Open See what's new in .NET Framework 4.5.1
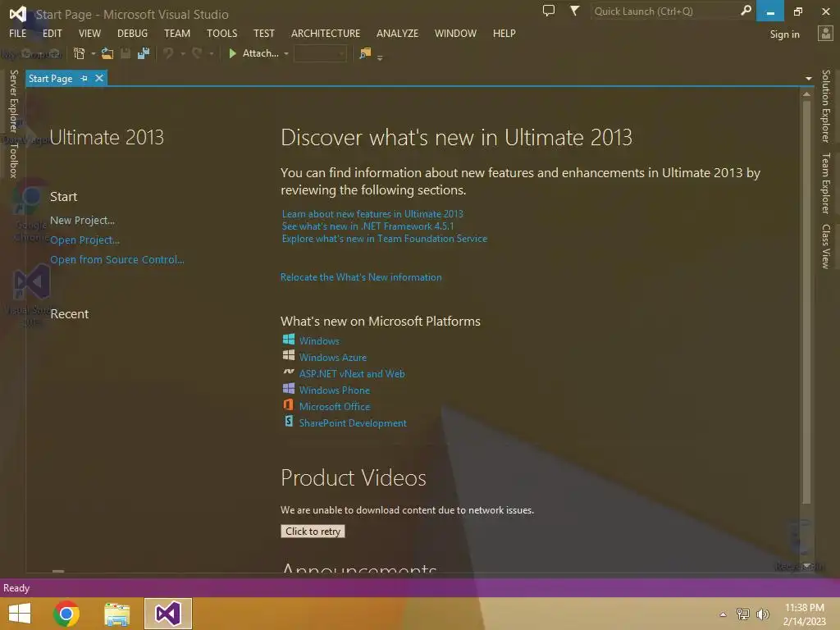This screenshot has height=630, width=840. 367,226
